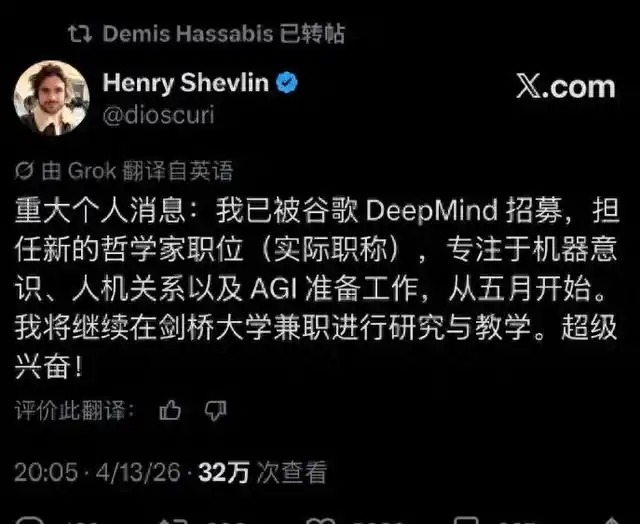The width and height of the screenshot is (640, 524).
Task: Rate the translation with thumbs up
Action: (170, 410)
